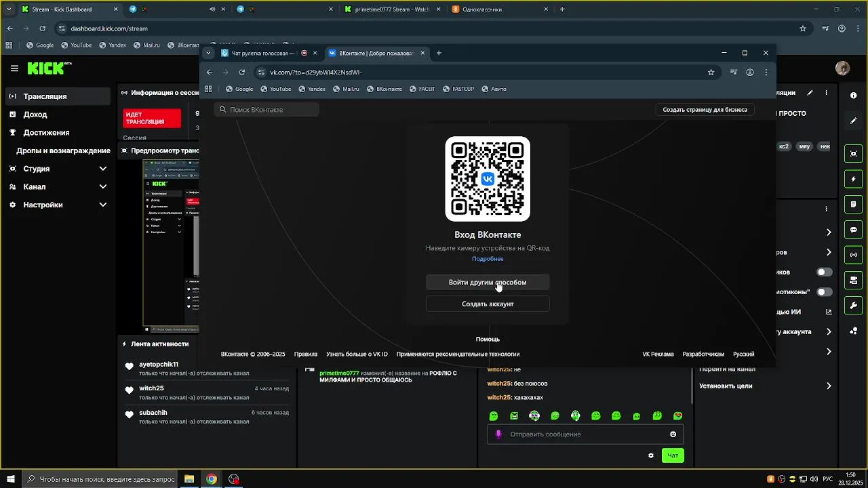Toggle the switch next to the text ending in "мотиконы"
This screenshot has width=868, height=488.
click(824, 292)
